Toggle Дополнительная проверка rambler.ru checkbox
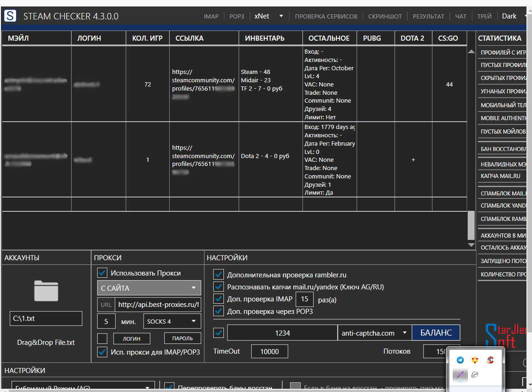 (218, 275)
